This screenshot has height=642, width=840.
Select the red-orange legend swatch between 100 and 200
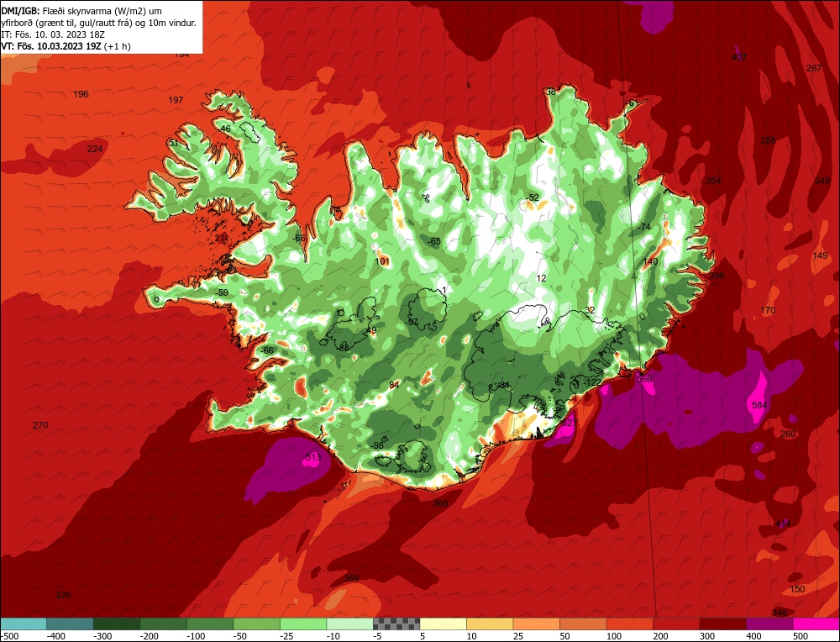629,624
